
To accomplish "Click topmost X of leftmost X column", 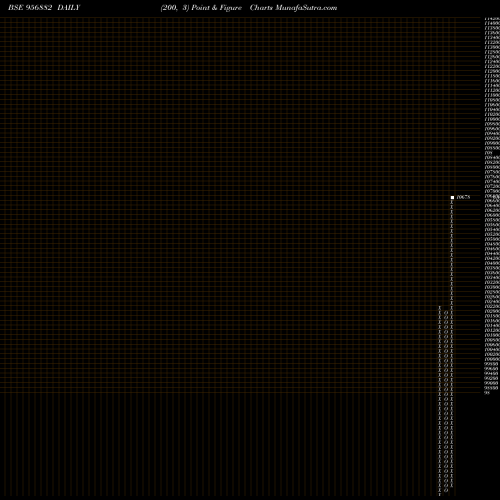I will point(440,307).
